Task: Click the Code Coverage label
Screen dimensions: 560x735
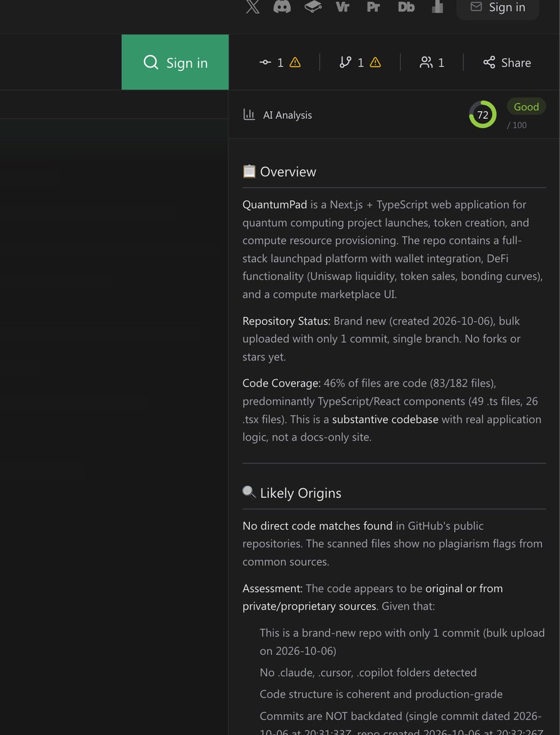Action: point(282,383)
